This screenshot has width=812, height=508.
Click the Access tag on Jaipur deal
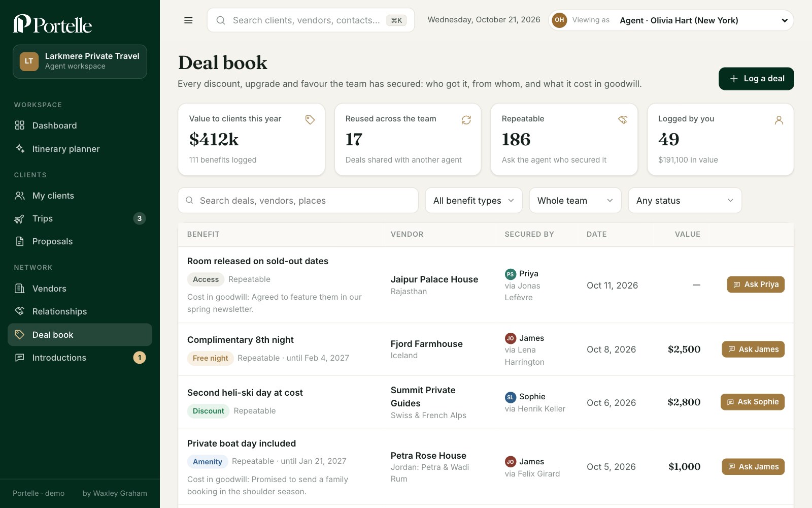[206, 279]
